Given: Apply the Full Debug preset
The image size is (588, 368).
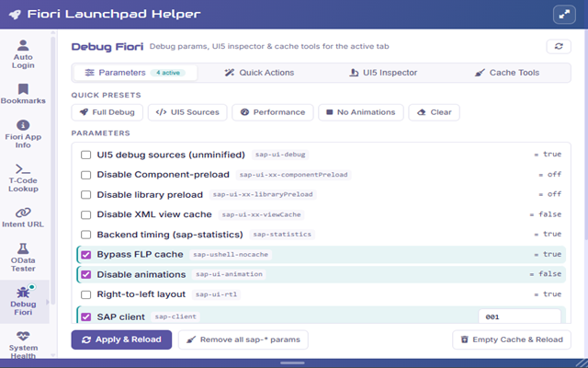Looking at the screenshot, I should tap(107, 112).
